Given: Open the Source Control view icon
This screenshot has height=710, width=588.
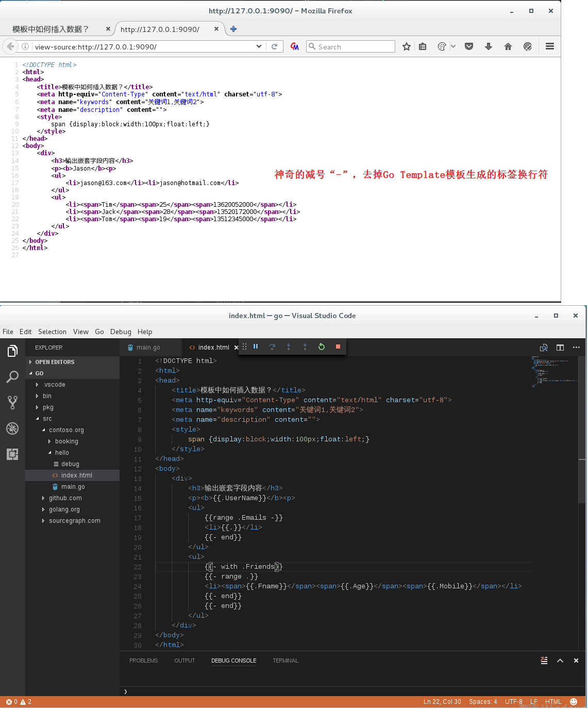Looking at the screenshot, I should pos(12,403).
